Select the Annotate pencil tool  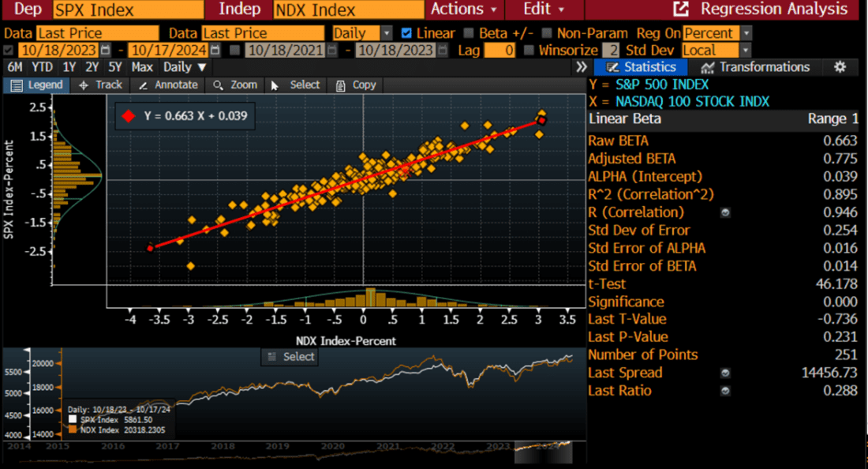pos(143,85)
